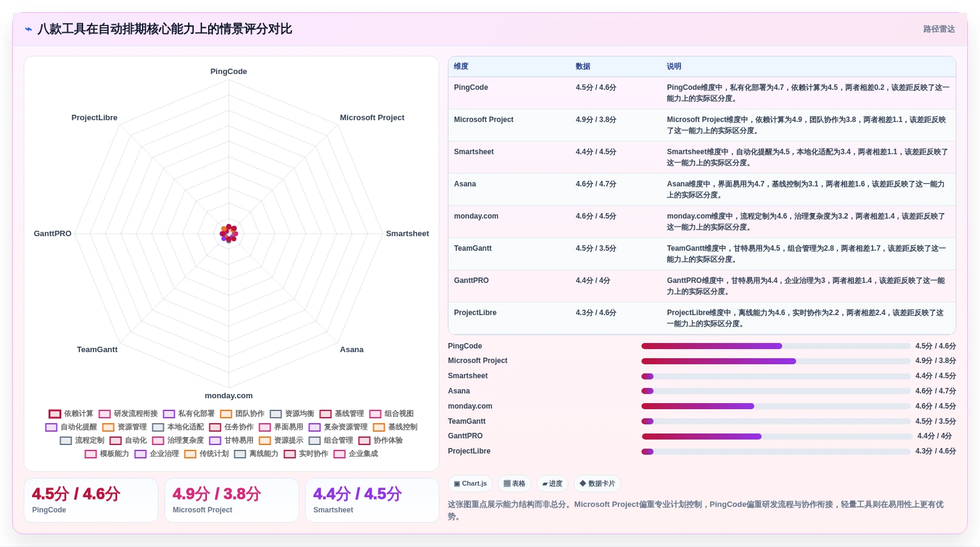Click the monday.com progress bar
This screenshot has width=980, height=547.
pos(776,406)
